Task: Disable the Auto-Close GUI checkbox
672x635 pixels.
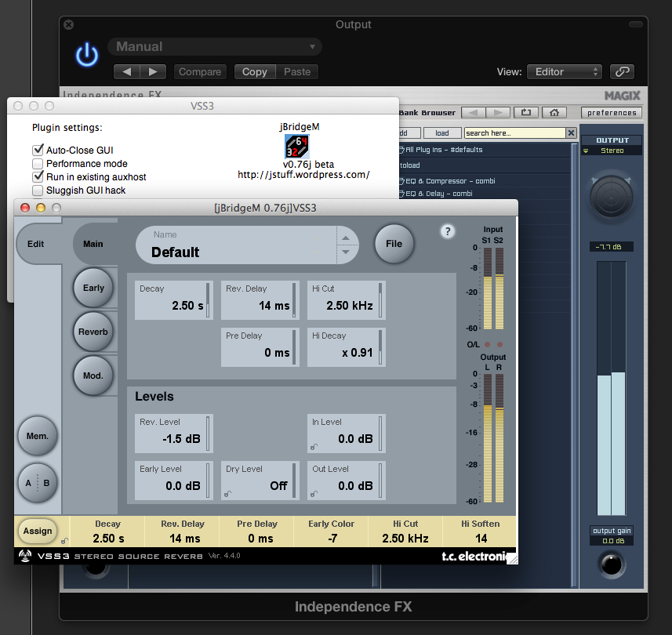Action: 38,151
